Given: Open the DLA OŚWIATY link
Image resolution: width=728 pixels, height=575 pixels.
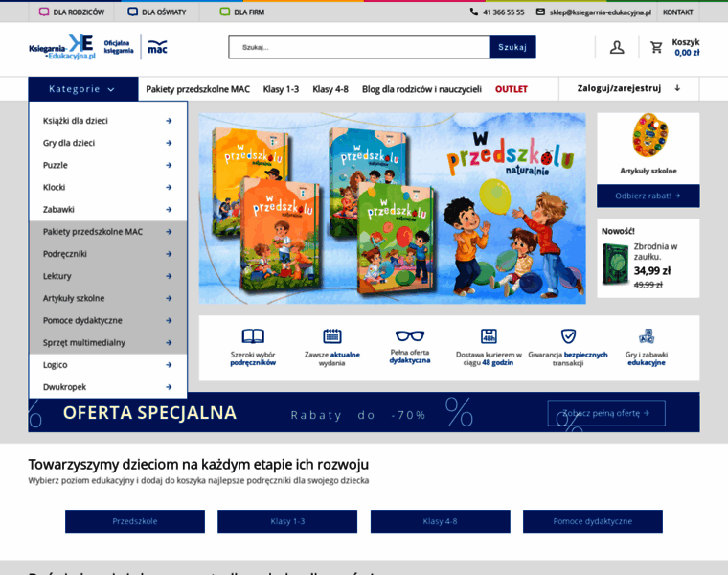Looking at the screenshot, I should [x=164, y=12].
